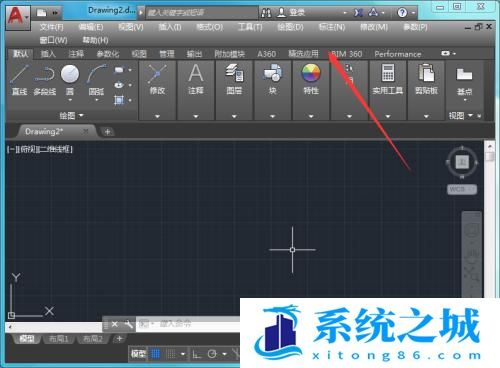Open the sign-in dropdown arrow after 登录
500x368 pixels.
coord(345,13)
